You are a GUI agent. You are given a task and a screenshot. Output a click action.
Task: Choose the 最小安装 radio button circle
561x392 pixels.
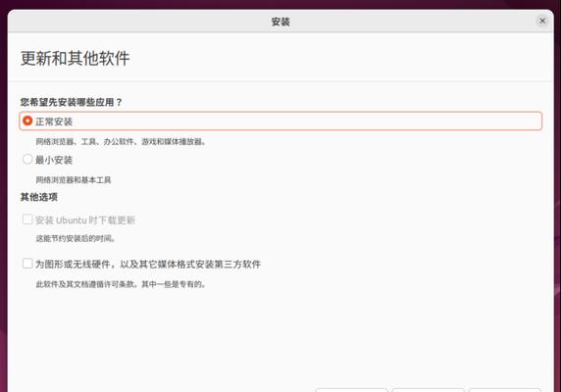click(27, 159)
